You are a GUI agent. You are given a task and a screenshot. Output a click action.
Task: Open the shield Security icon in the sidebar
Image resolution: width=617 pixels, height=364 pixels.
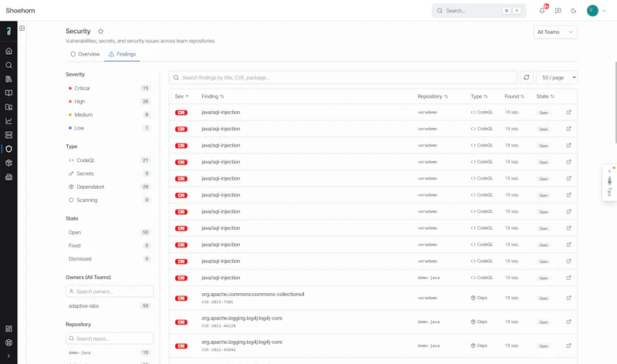pyautogui.click(x=8, y=149)
